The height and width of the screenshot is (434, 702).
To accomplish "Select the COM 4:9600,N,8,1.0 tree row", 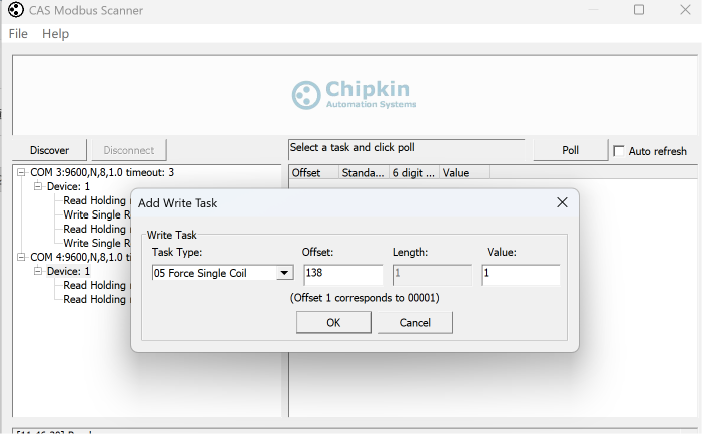I will coord(81,257).
